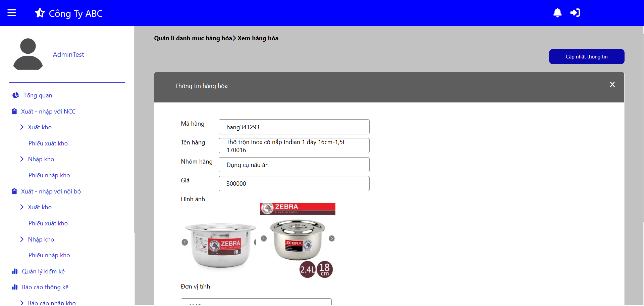Image resolution: width=644 pixels, height=306 pixels.
Task: Go to Quản lí danh mục hàng hóa breadcrumb
Action: tap(193, 38)
